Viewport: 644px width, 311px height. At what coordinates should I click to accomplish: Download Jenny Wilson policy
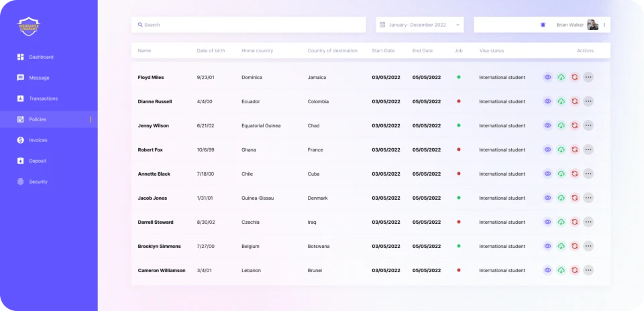tap(561, 125)
